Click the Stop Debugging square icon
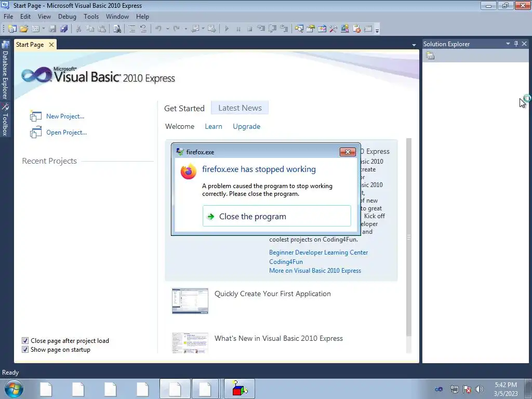The image size is (532, 399). 250,29
